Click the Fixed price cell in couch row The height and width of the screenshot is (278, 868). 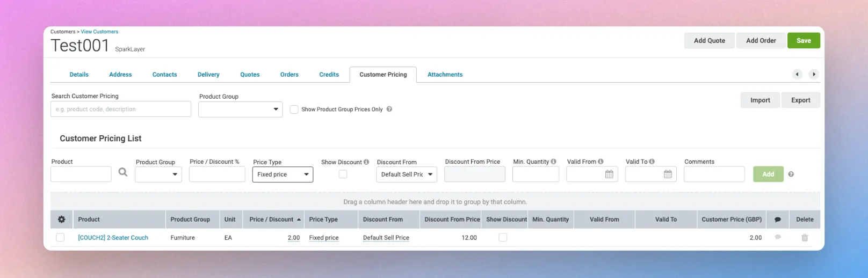324,238
